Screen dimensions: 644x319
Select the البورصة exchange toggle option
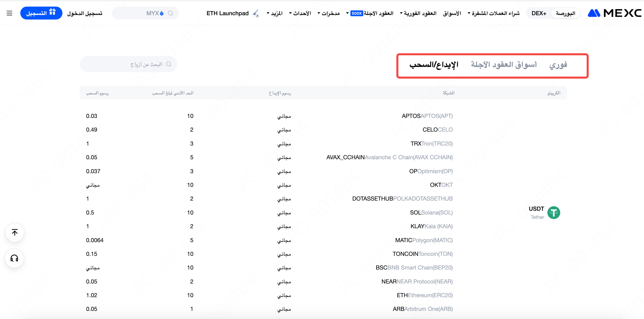click(565, 13)
